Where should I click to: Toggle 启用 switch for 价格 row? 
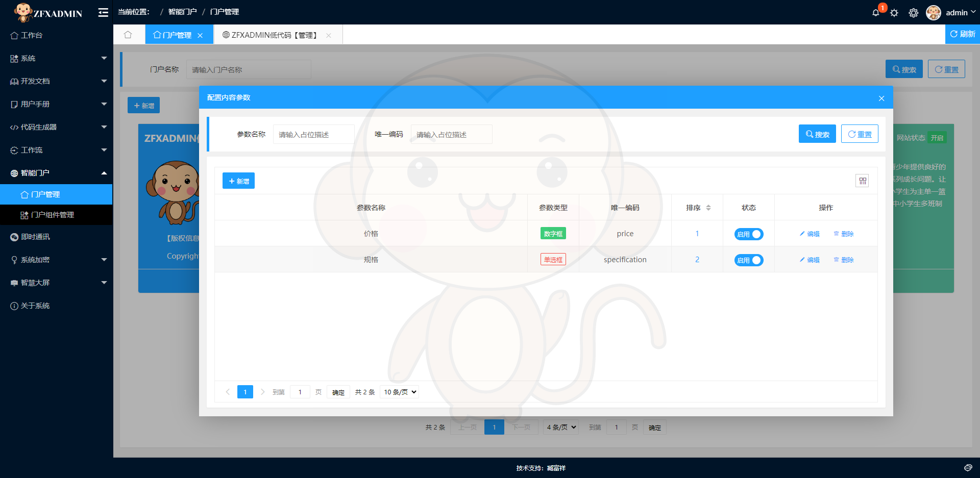(x=749, y=234)
